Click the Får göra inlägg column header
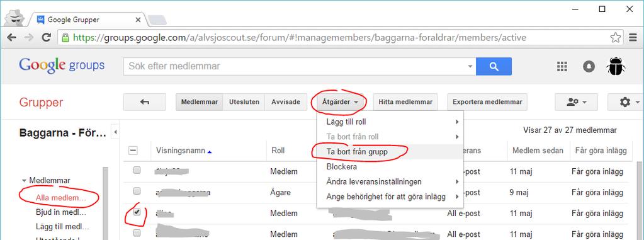 (601, 151)
